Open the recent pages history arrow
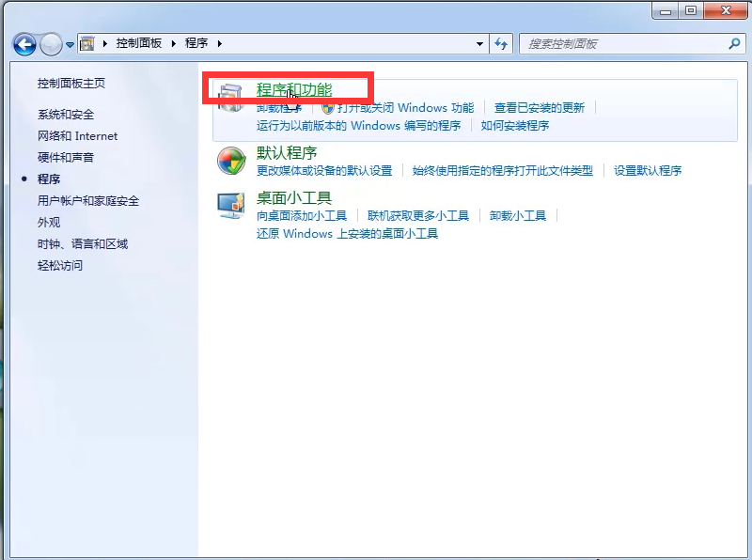This screenshot has height=560, width=752. click(x=70, y=44)
